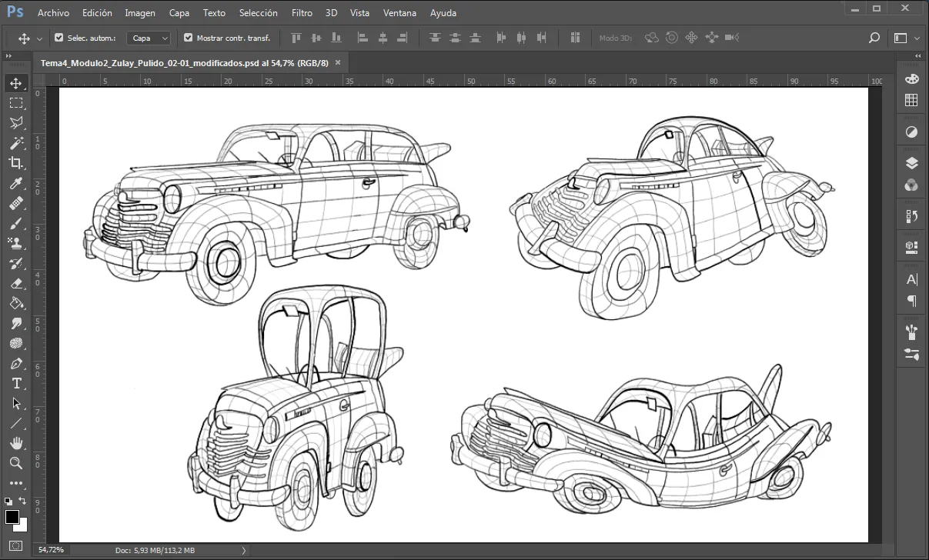Open the Swatches panel grid icon
Image resolution: width=929 pixels, height=560 pixels.
click(x=911, y=100)
